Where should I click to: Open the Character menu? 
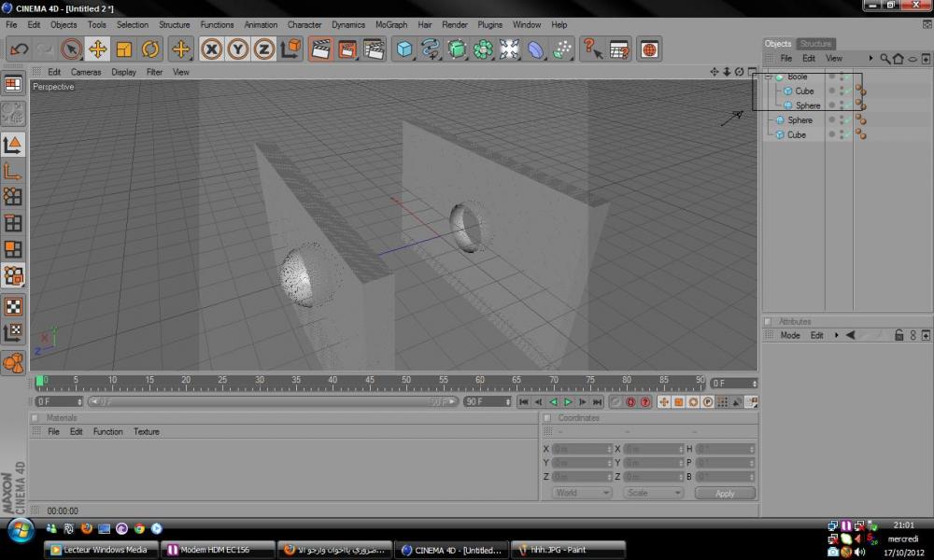(304, 24)
